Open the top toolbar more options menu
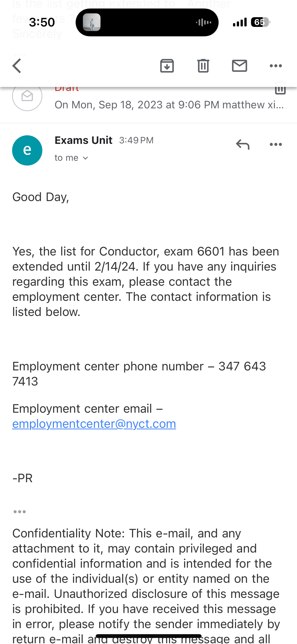 [276, 66]
